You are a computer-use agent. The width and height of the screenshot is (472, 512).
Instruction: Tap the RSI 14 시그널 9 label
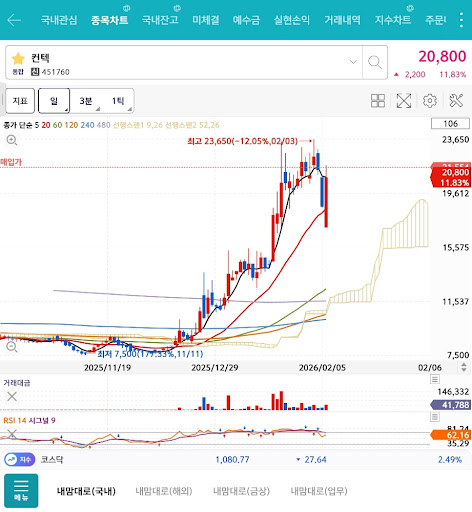[29, 421]
